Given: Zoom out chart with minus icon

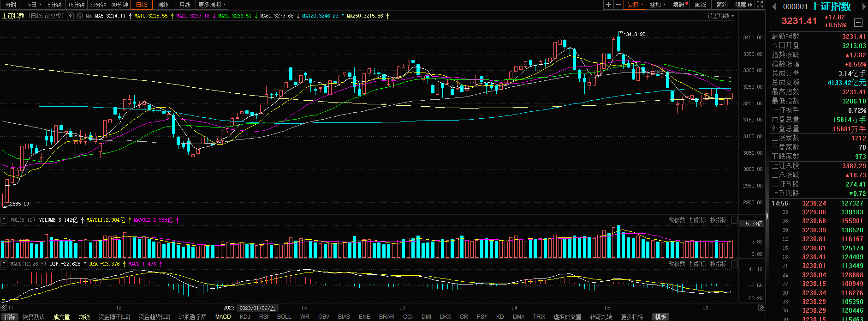Looking at the screenshot, I should pyautogui.click(x=618, y=5).
